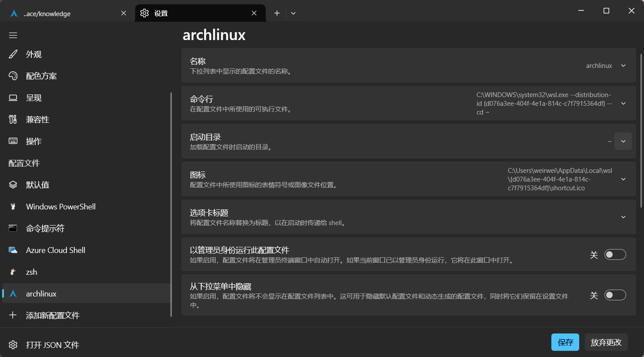Expand the 启动目录 setting chevron
The image size is (644, 357).
point(623,141)
